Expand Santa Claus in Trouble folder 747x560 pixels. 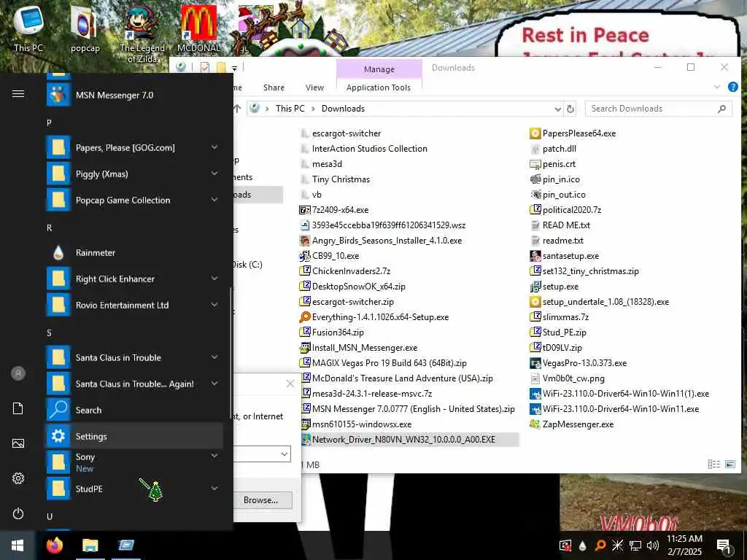tap(215, 357)
